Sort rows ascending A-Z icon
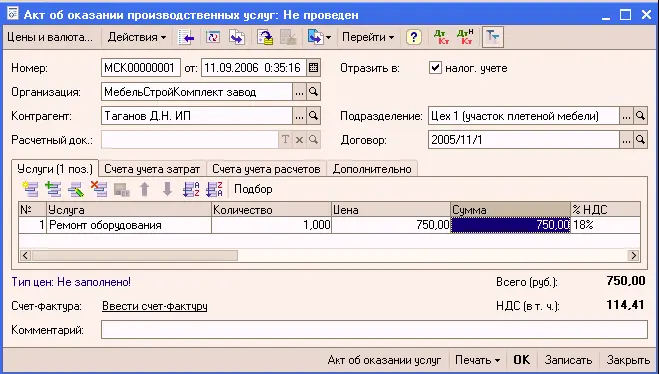This screenshot has height=374, width=659. [x=191, y=189]
